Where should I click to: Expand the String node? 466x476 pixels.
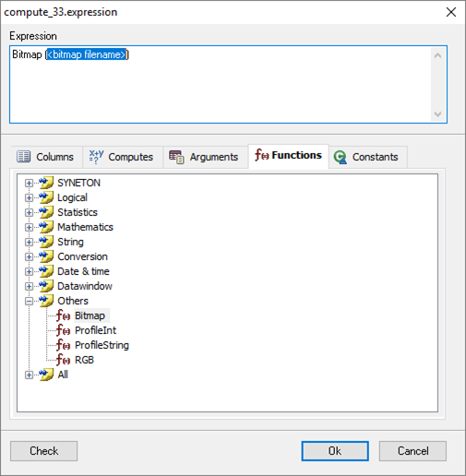click(29, 242)
